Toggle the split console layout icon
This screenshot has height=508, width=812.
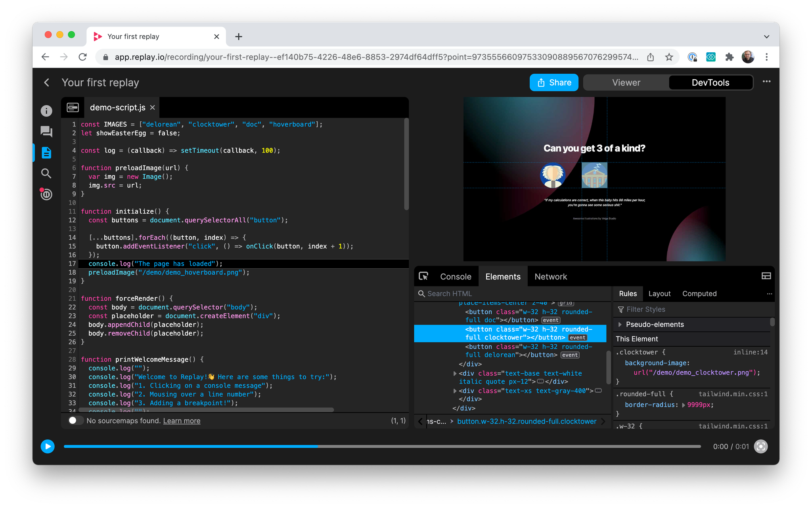click(x=766, y=276)
